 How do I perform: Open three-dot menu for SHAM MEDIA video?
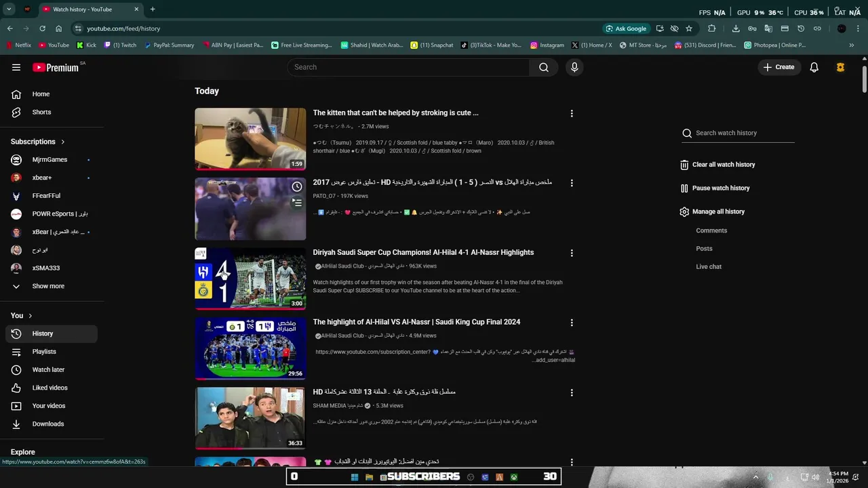(572, 392)
